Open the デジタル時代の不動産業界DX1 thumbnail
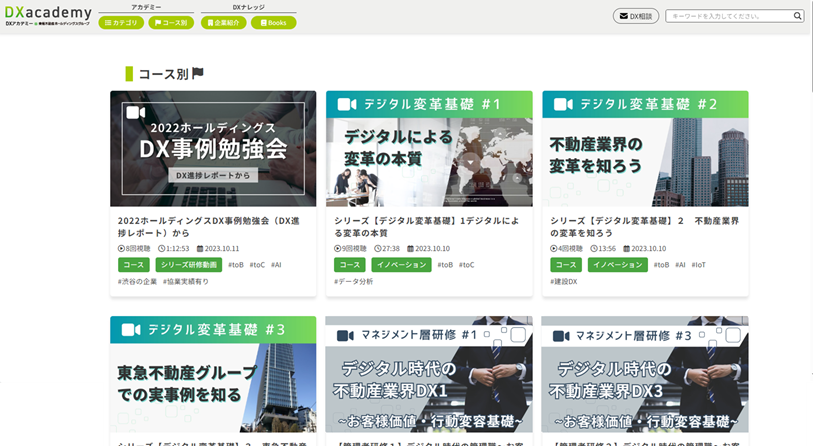813x446 pixels. [429, 374]
